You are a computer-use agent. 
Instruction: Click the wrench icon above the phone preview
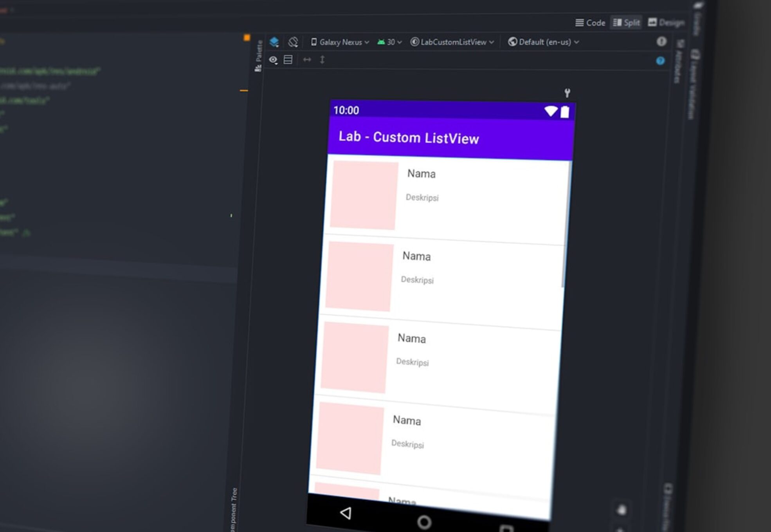567,93
